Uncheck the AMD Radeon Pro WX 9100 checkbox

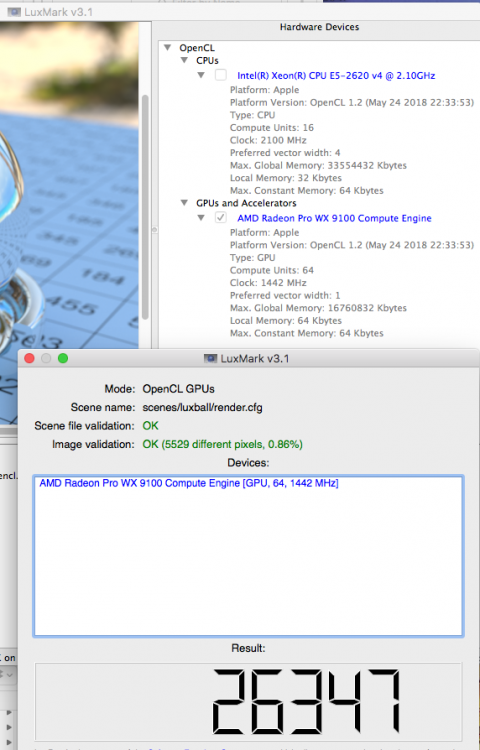coord(220,218)
